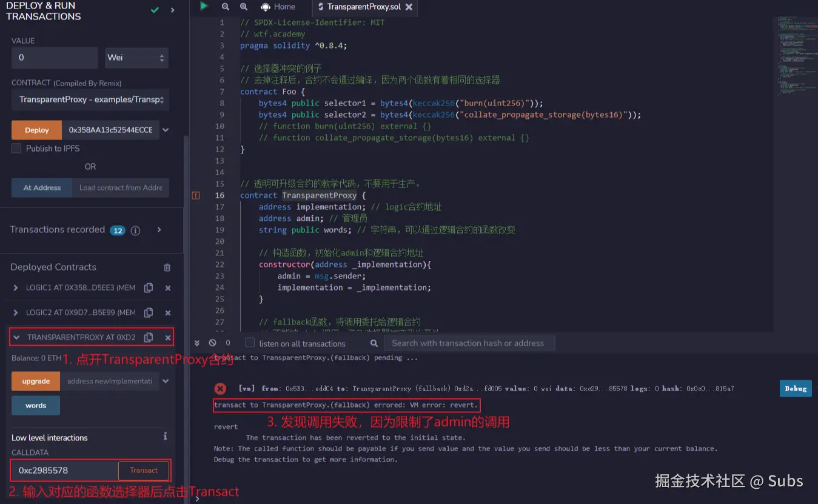
Task: Click the orange Deploy button
Action: tap(37, 130)
